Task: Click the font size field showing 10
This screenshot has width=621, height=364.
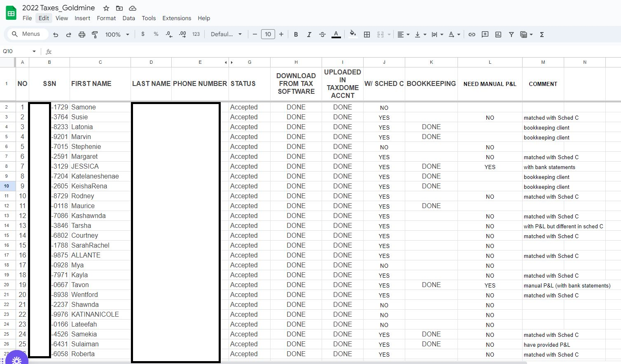Action: 268,35
